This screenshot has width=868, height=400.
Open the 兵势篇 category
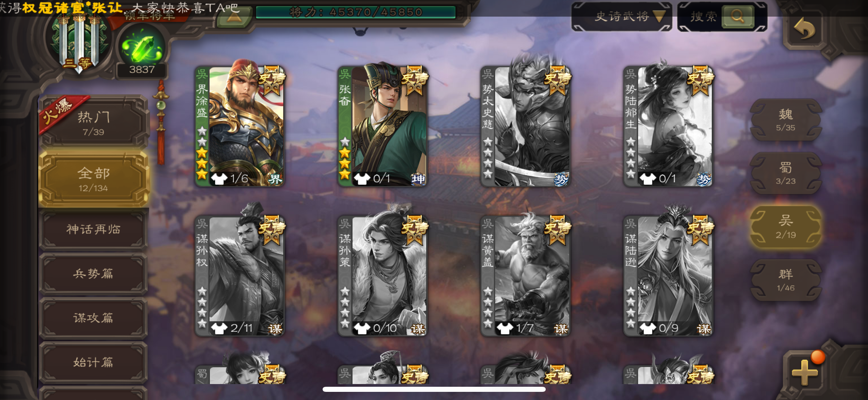click(93, 273)
